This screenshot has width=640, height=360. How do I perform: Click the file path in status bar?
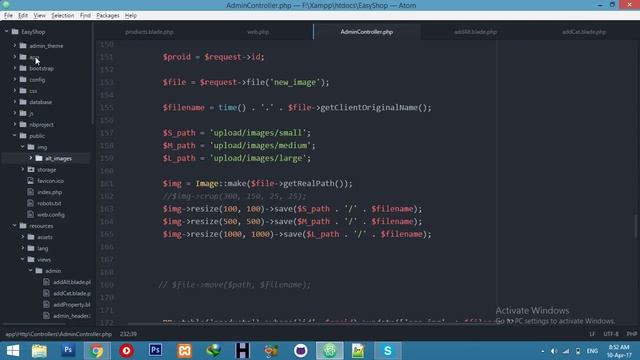click(x=58, y=334)
